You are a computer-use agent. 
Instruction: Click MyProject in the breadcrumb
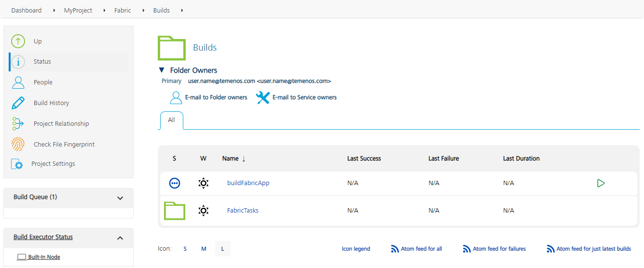(x=78, y=10)
